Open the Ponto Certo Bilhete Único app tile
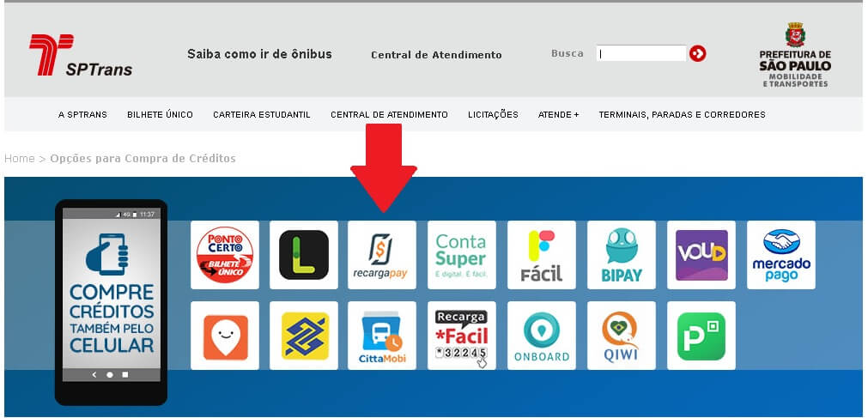 tap(225, 255)
